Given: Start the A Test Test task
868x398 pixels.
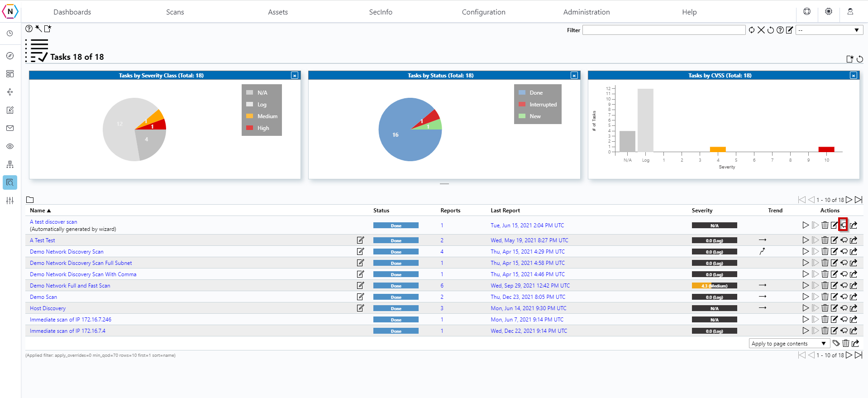Looking at the screenshot, I should coord(806,240).
